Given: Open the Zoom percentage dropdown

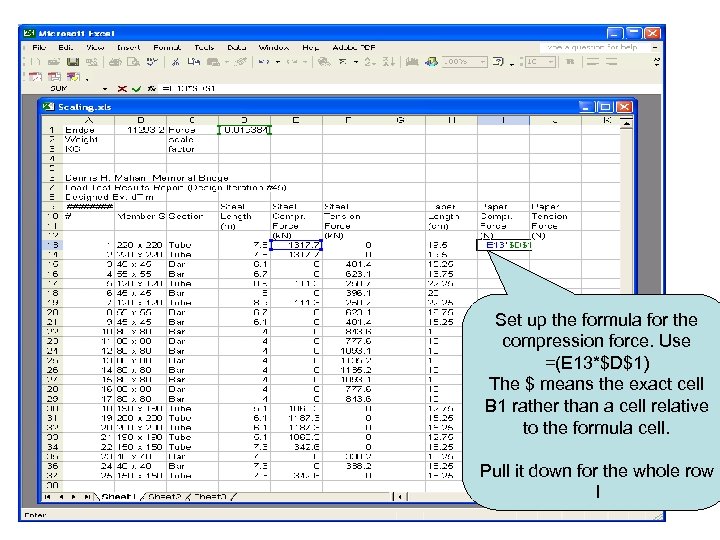Looking at the screenshot, I should tap(482, 62).
